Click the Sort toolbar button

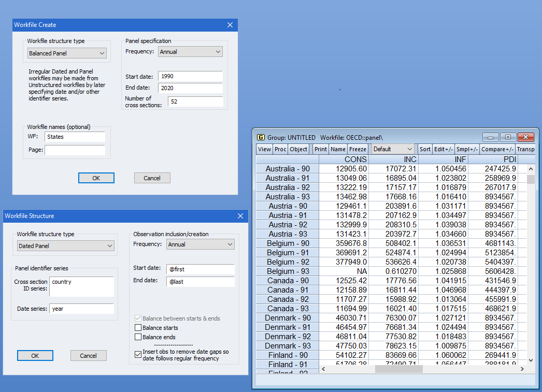tap(425, 149)
